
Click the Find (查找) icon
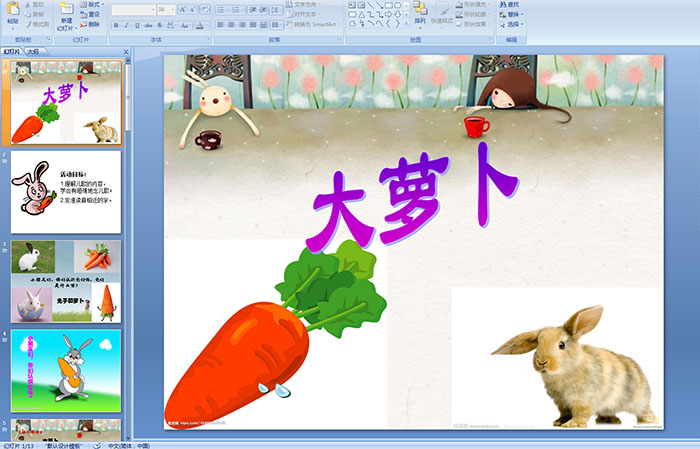pyautogui.click(x=513, y=4)
